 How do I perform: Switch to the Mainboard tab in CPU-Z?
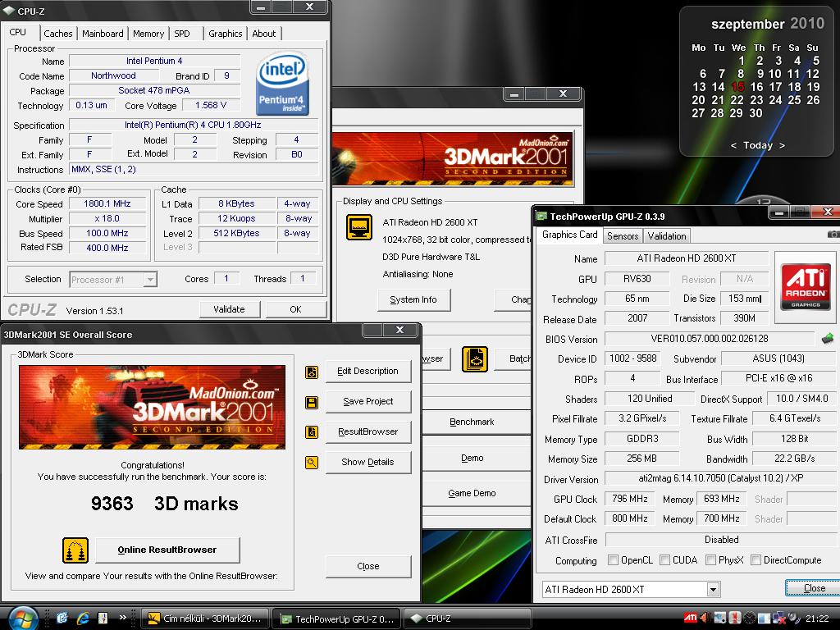[x=103, y=33]
